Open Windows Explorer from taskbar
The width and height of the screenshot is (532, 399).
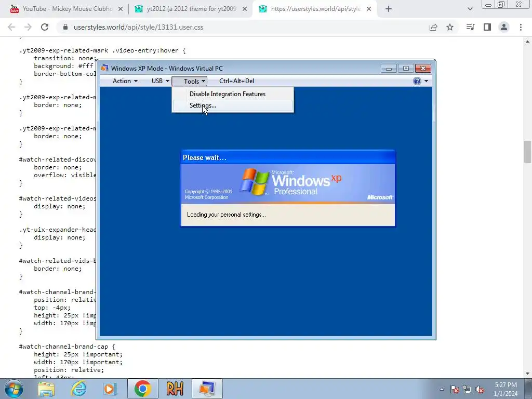[46, 389]
